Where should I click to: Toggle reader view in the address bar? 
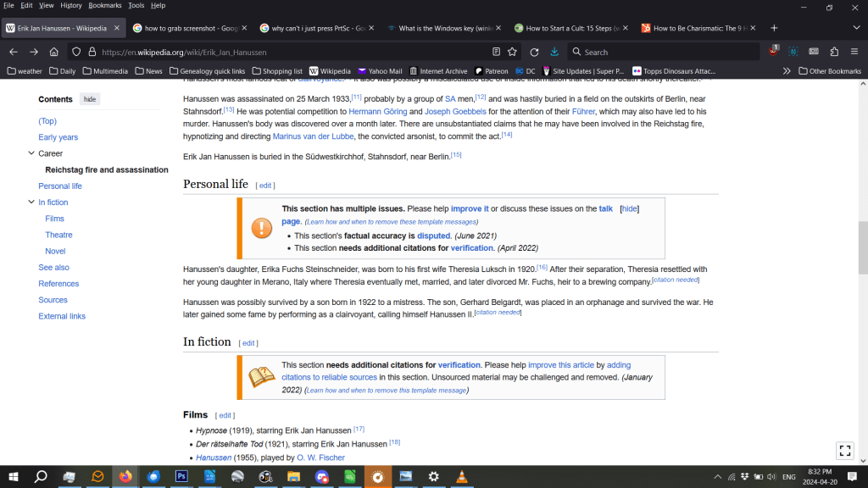[x=496, y=52]
